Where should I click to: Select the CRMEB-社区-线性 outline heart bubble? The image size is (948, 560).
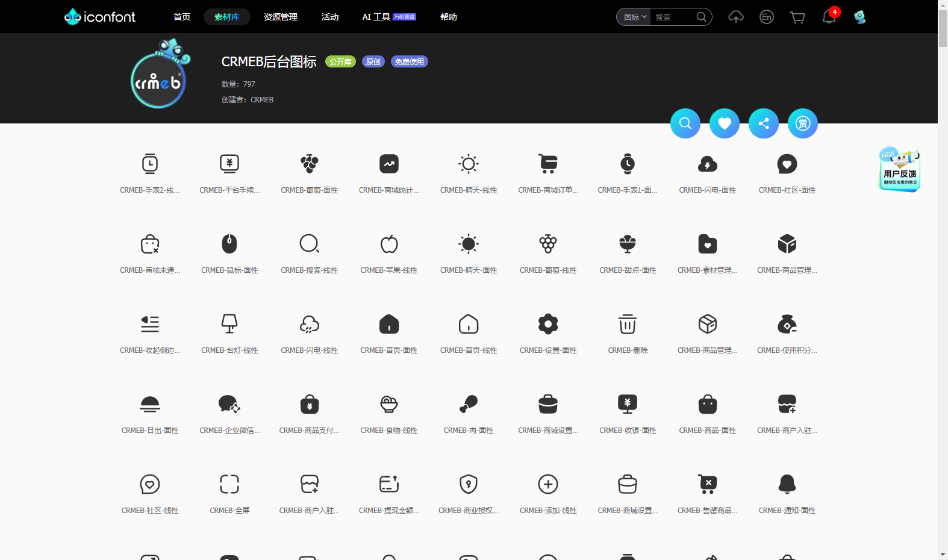(x=150, y=484)
